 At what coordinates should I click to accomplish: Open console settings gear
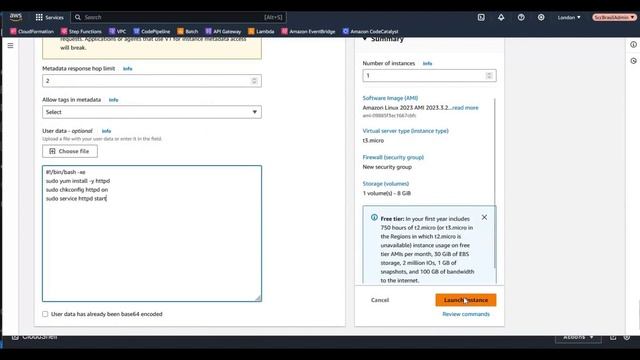[541, 17]
